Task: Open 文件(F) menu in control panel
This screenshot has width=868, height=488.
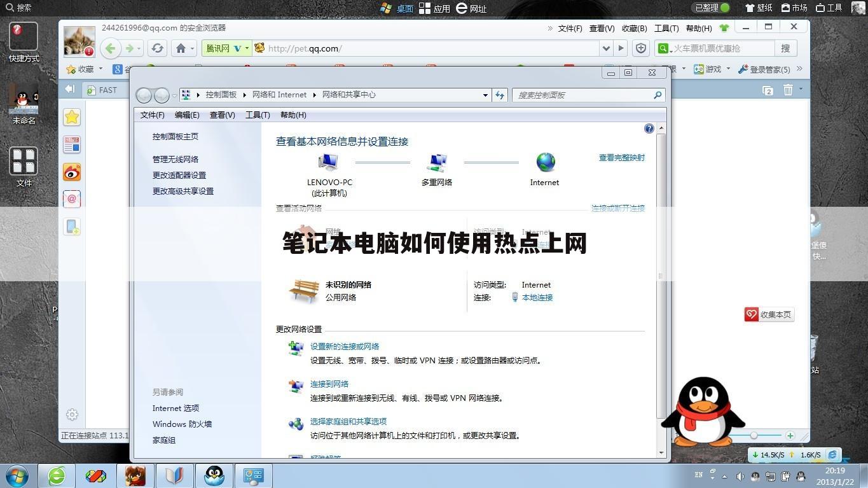Action: click(x=153, y=115)
